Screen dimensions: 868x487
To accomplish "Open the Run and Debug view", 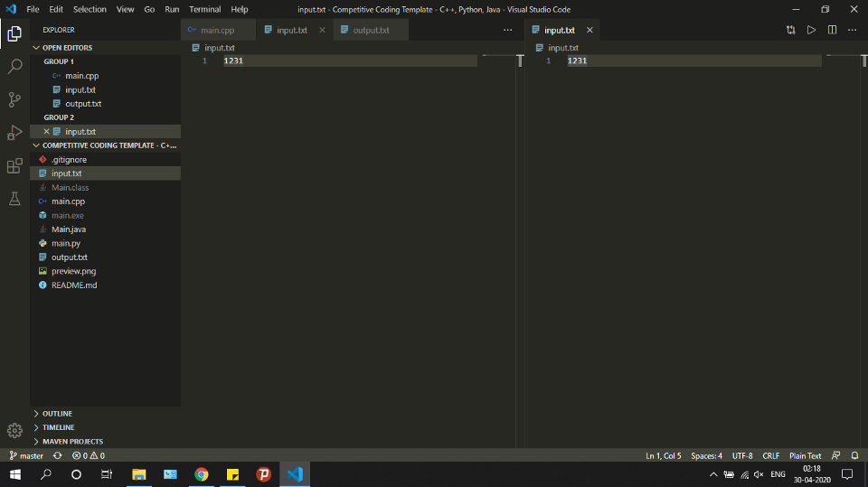I will [x=14, y=133].
